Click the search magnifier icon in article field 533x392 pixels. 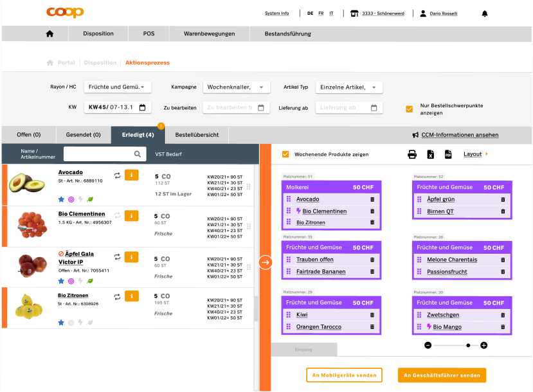click(138, 154)
